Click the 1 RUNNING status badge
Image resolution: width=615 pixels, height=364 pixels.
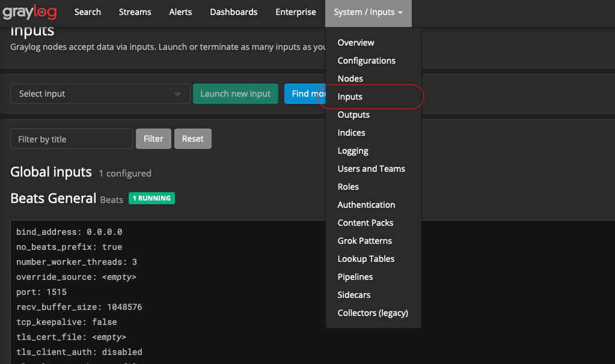click(151, 198)
